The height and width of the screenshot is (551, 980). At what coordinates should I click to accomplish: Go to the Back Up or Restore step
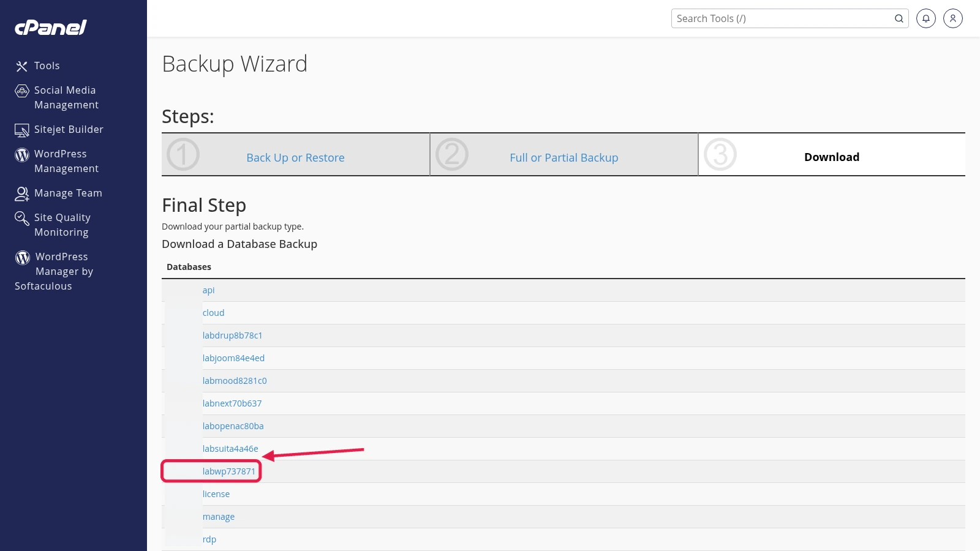pos(295,157)
